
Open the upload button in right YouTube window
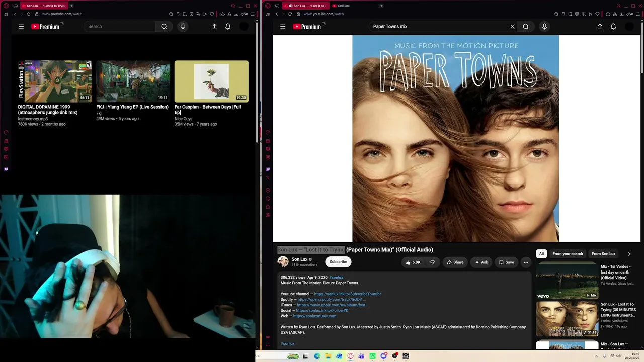600,27
